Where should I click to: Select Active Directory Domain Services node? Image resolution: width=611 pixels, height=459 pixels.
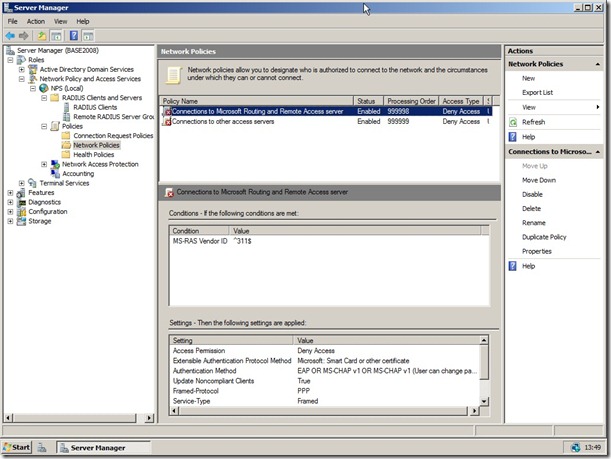87,69
